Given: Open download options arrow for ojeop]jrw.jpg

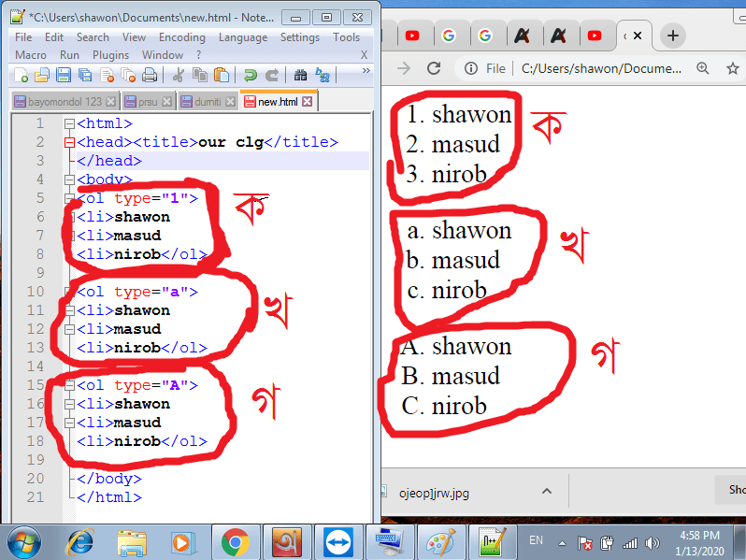Looking at the screenshot, I should 548,490.
